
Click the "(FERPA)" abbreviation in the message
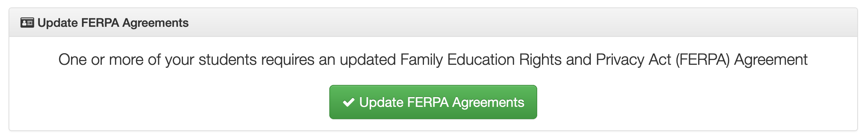click(703, 60)
